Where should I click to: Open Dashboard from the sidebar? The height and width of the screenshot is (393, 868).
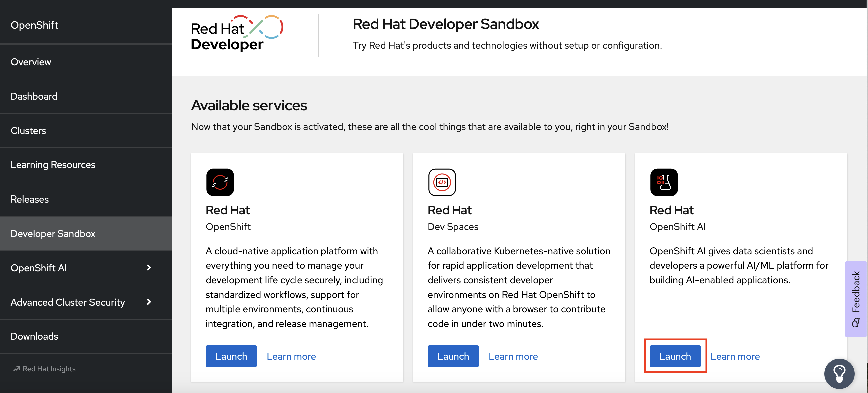[86, 96]
